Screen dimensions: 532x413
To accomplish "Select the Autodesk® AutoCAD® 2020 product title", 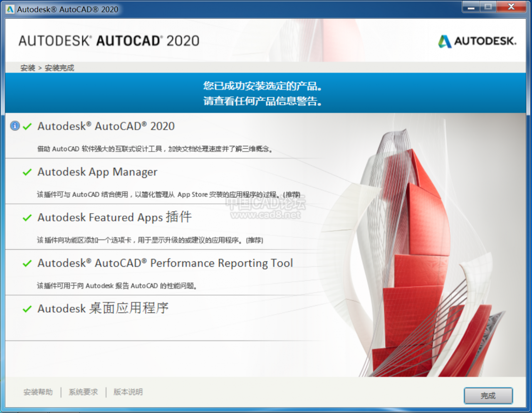I will 106,126.
